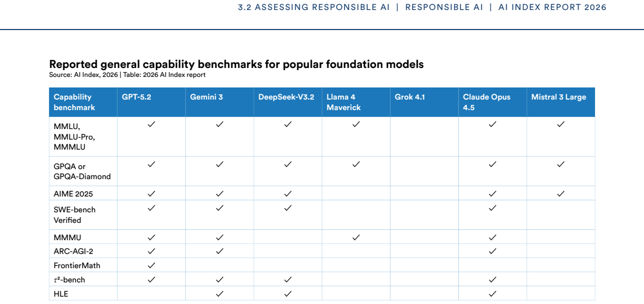Click DeepSeek-V3.2 checkmark for τ²-bench
The height and width of the screenshot is (304, 644).
point(288,279)
